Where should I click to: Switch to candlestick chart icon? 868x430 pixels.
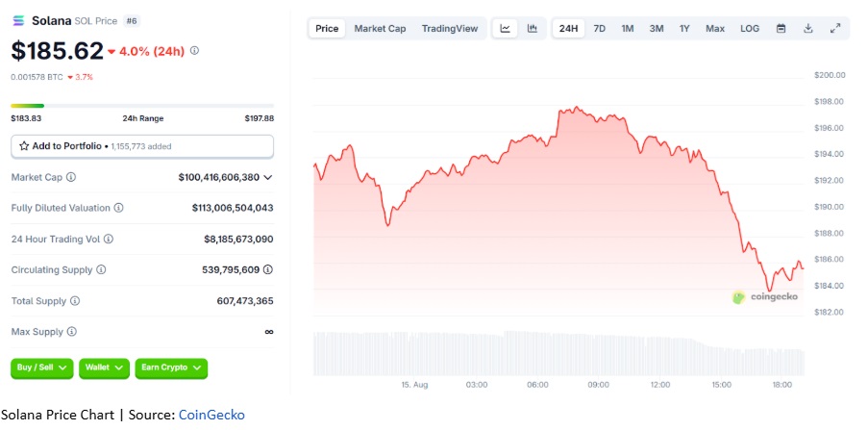pyautogui.click(x=532, y=29)
